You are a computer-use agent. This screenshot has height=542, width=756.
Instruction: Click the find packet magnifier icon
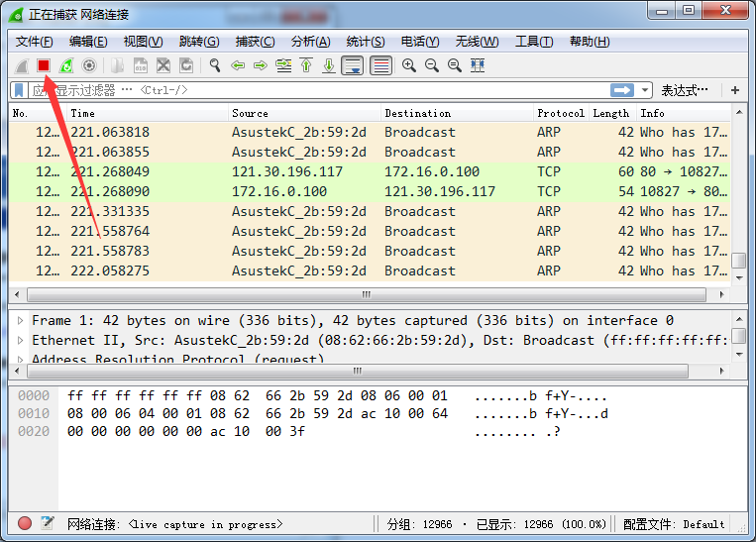pyautogui.click(x=214, y=65)
